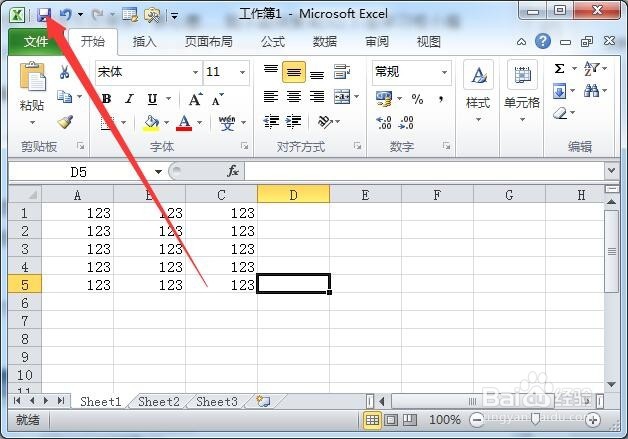The image size is (628, 439).
Task: Select the Sheet3 worksheet tab
Action: (x=217, y=401)
